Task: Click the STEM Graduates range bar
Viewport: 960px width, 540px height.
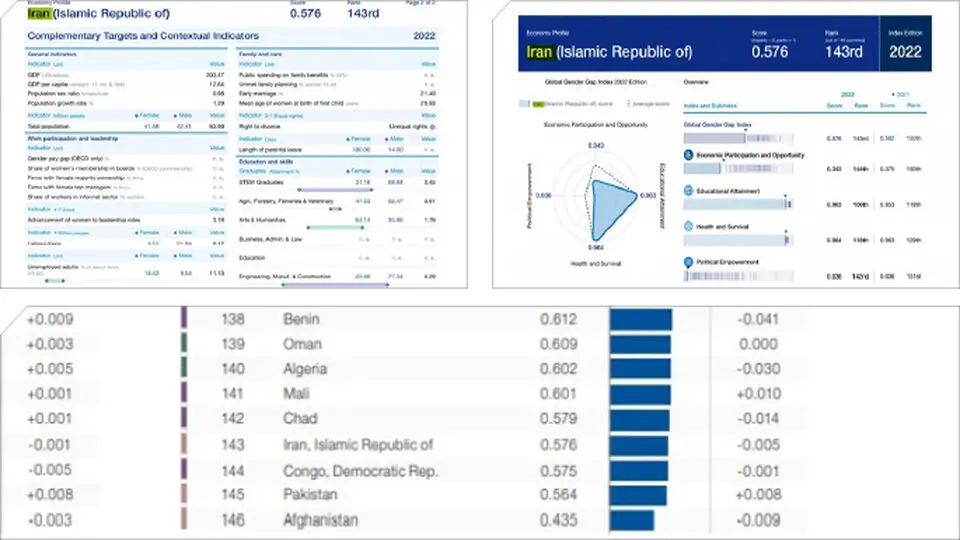Action: [335, 190]
